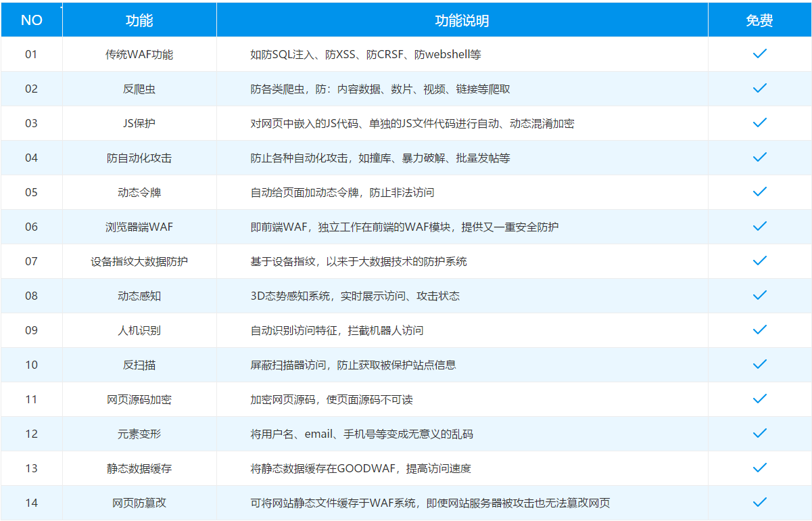Click the checkmark for 反爬虫 feature

click(759, 88)
